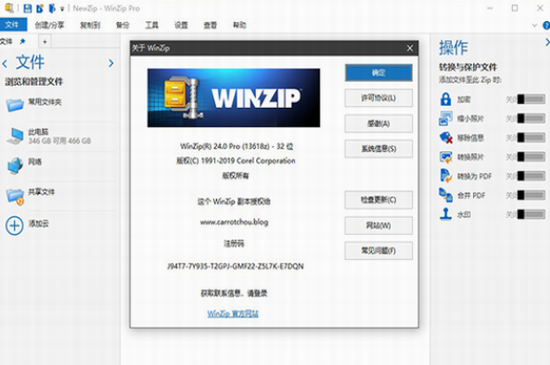The height and width of the screenshot is (365, 550).
Task: Open the 工具 ribbon tab
Action: click(x=152, y=25)
